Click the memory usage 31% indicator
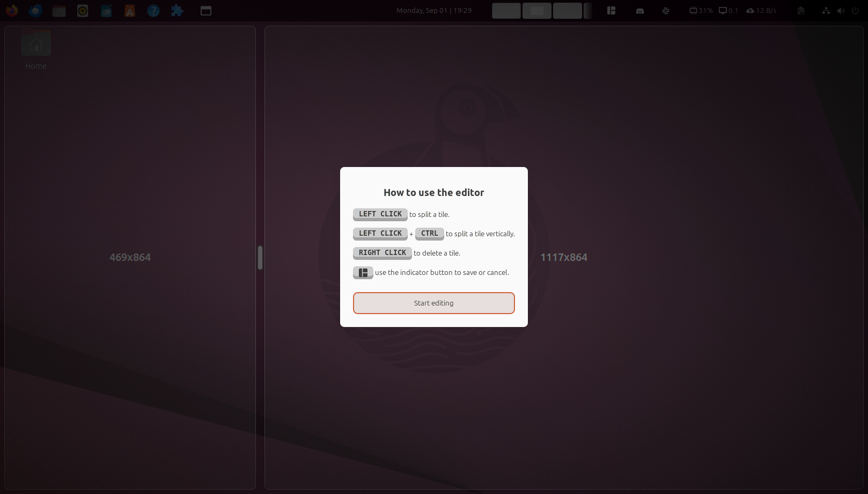 coord(701,10)
